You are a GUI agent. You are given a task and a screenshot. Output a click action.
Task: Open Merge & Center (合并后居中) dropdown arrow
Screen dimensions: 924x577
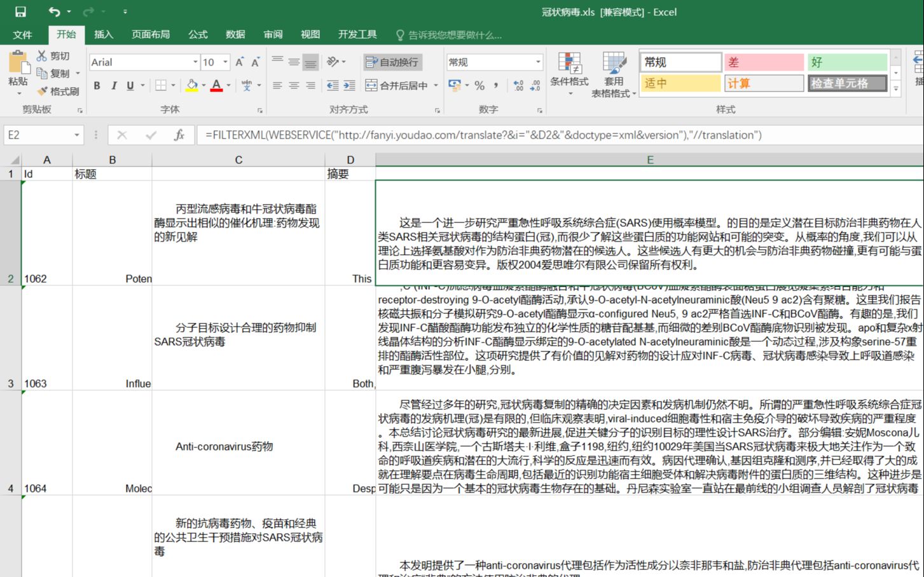pyautogui.click(x=436, y=85)
